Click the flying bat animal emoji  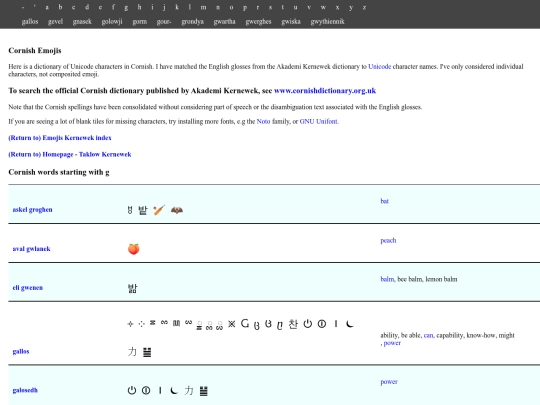coord(177,210)
